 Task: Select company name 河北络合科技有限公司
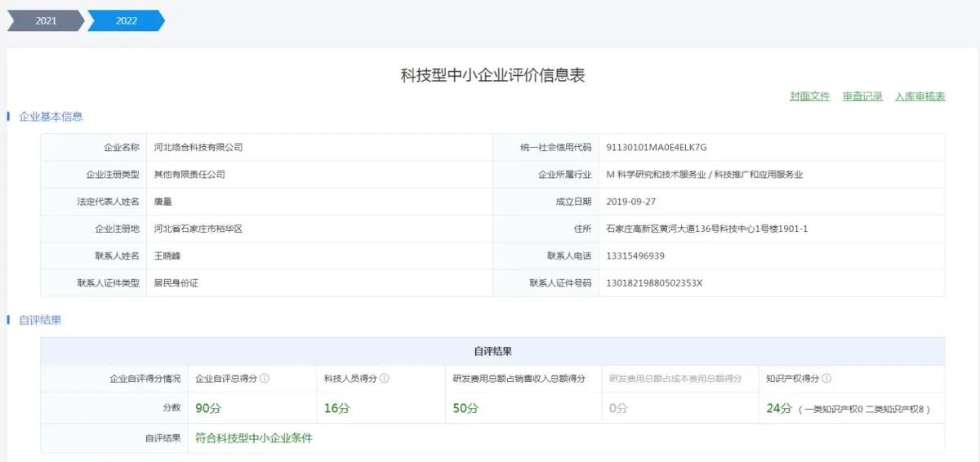(x=198, y=148)
